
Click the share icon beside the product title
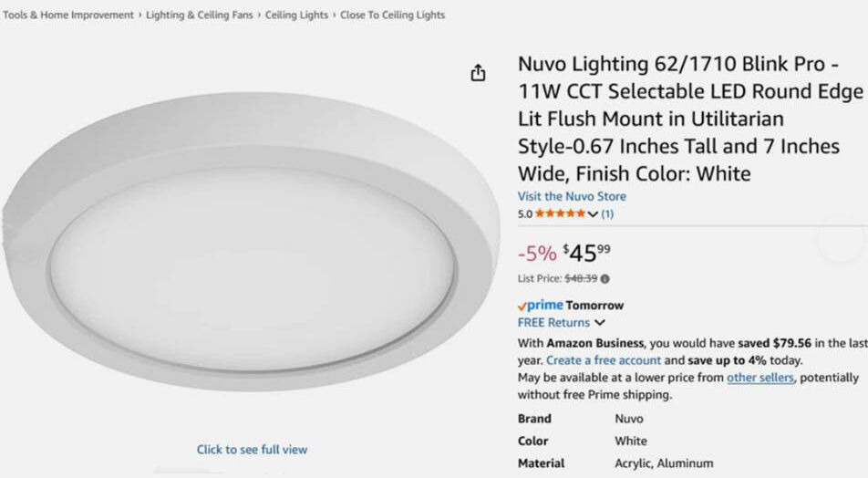pyautogui.click(x=478, y=74)
